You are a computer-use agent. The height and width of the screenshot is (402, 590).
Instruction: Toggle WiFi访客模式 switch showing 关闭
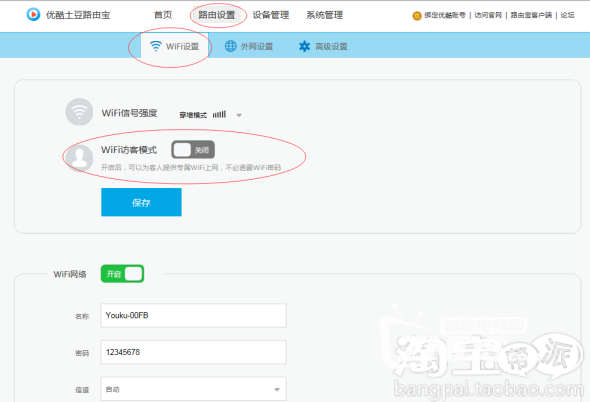193,150
